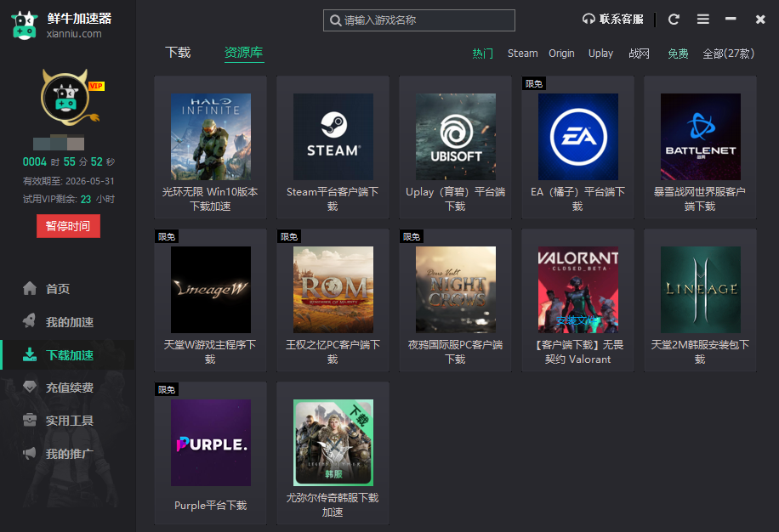Click the 限免 badge on ROM tile
The width and height of the screenshot is (779, 532).
pos(289,237)
